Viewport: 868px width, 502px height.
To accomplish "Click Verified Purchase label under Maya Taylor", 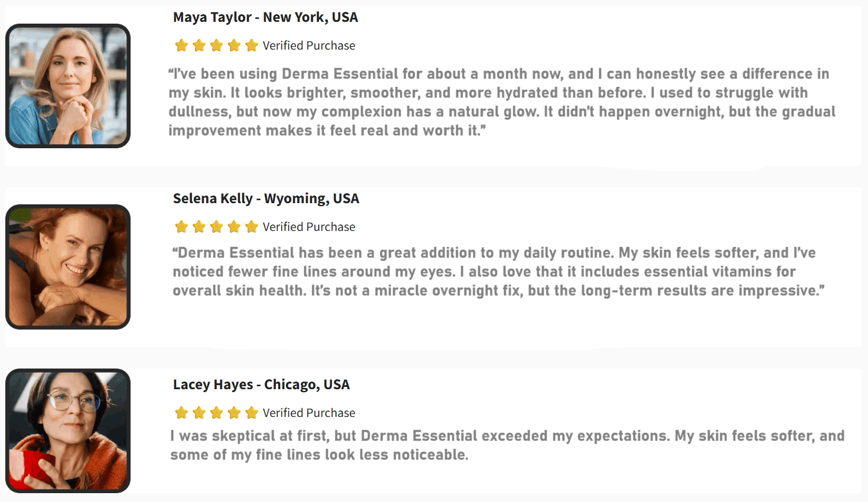I will (x=309, y=45).
